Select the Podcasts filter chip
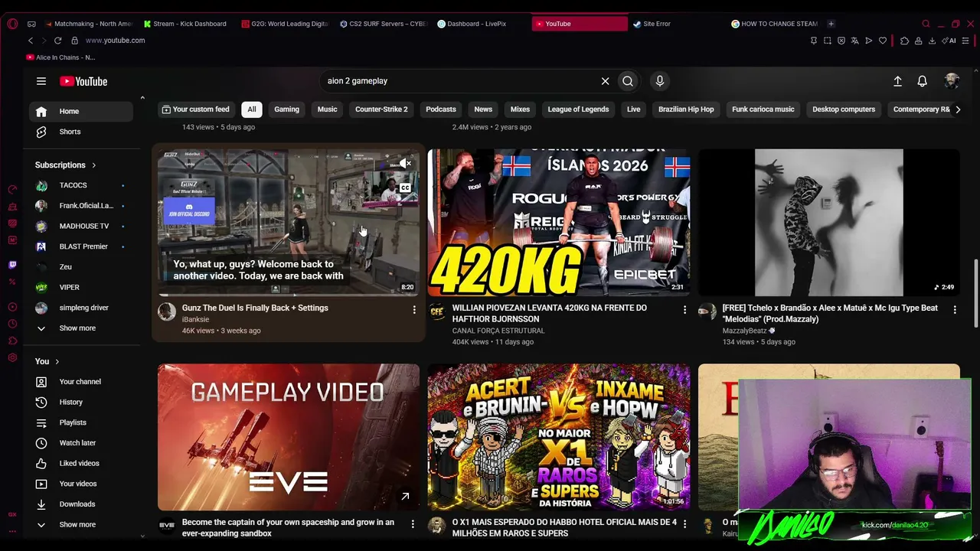 (x=441, y=109)
